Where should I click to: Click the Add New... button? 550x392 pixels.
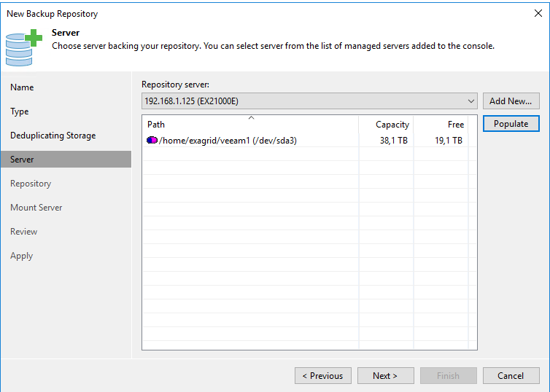coord(511,101)
